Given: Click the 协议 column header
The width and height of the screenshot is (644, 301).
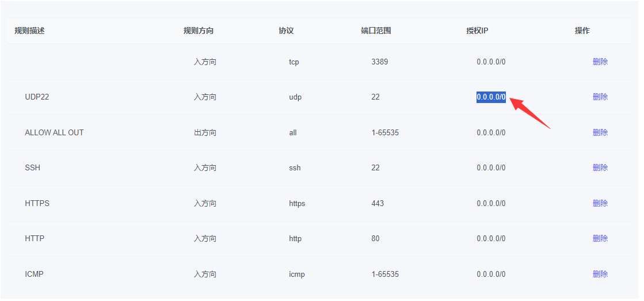Looking at the screenshot, I should point(286,31).
